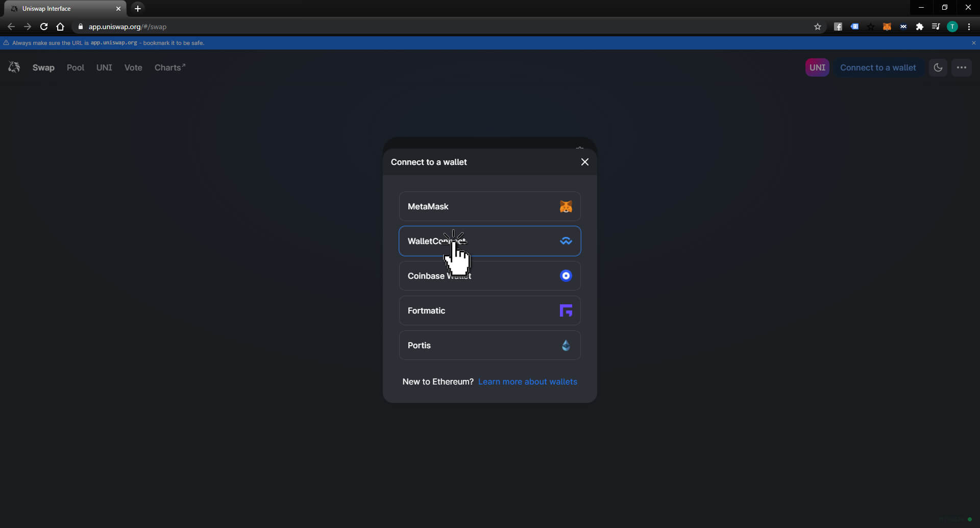Open the Chrome profile avatar T
The width and height of the screenshot is (980, 528).
pos(952,27)
